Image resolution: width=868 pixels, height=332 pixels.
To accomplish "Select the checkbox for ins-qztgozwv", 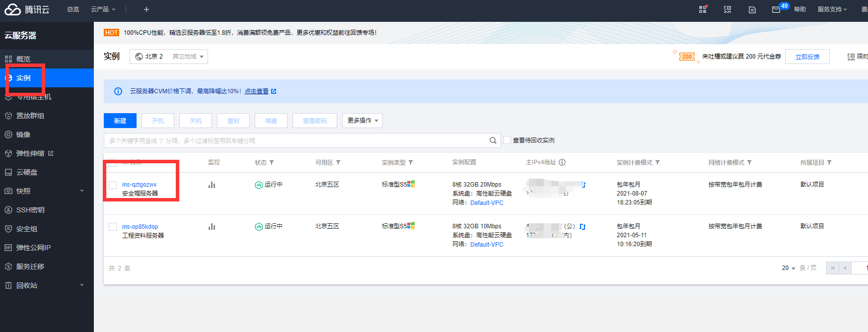I will 113,185.
